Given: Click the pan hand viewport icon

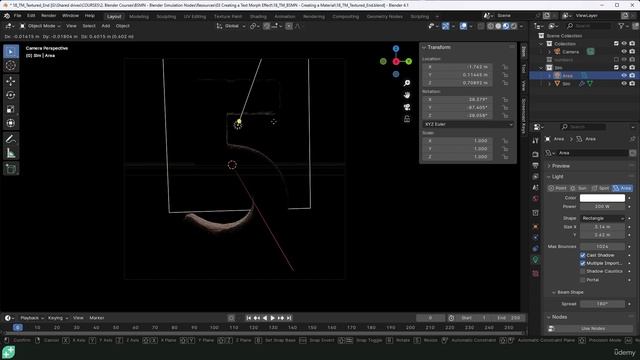Looking at the screenshot, I should (407, 95).
